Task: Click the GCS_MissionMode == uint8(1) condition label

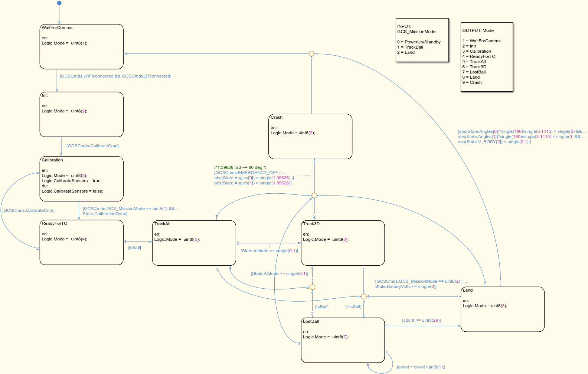Action: [x=131, y=209]
